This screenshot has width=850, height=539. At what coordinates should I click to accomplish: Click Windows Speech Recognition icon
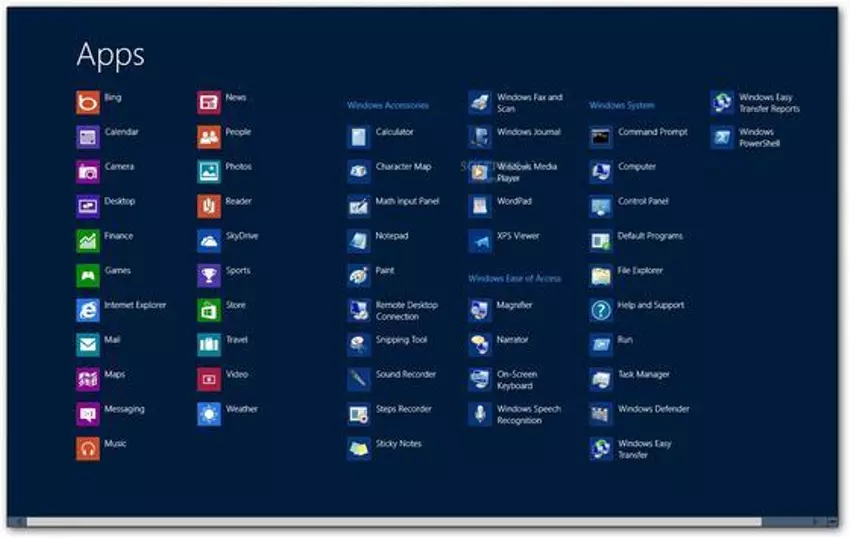coord(480,414)
